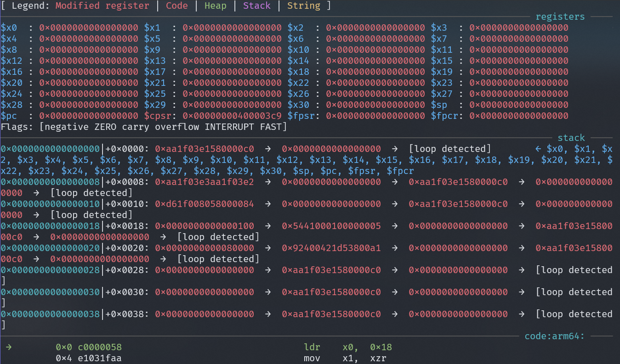Expand the registers section header
620x364 pixels.
tap(560, 17)
